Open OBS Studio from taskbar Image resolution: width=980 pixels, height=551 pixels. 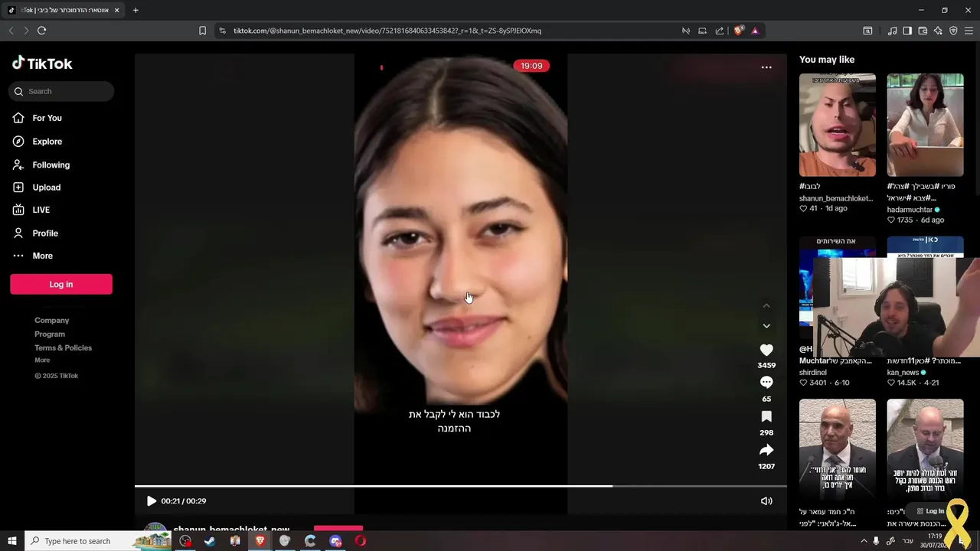tap(185, 541)
